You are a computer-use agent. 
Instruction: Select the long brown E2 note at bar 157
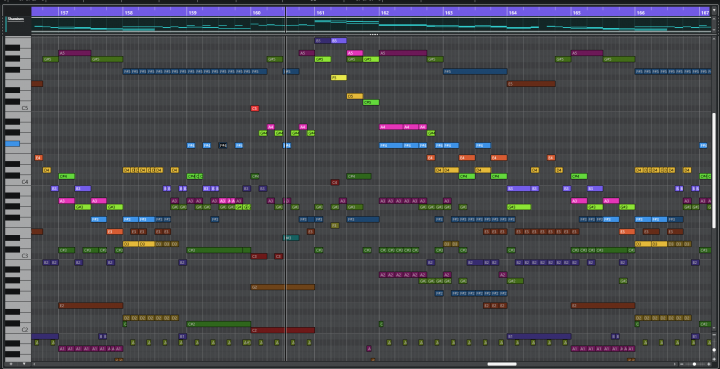click(91, 305)
